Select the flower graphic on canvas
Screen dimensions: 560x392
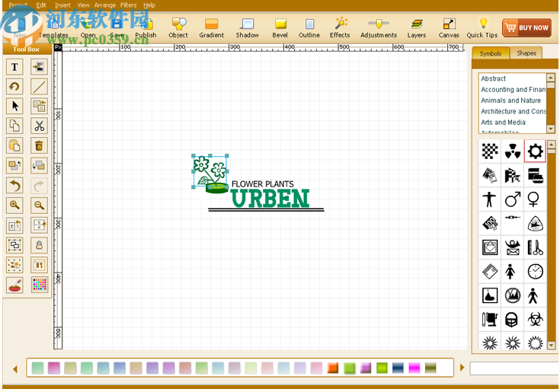pyautogui.click(x=210, y=171)
